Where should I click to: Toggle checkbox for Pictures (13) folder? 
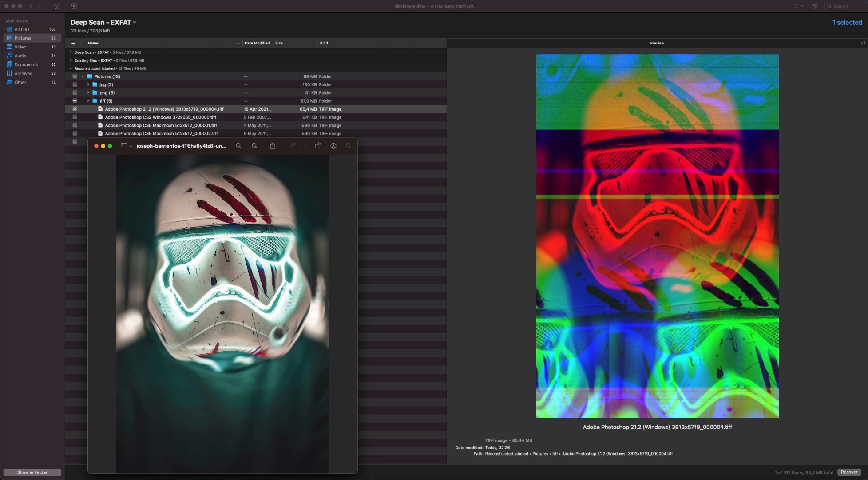tap(75, 76)
